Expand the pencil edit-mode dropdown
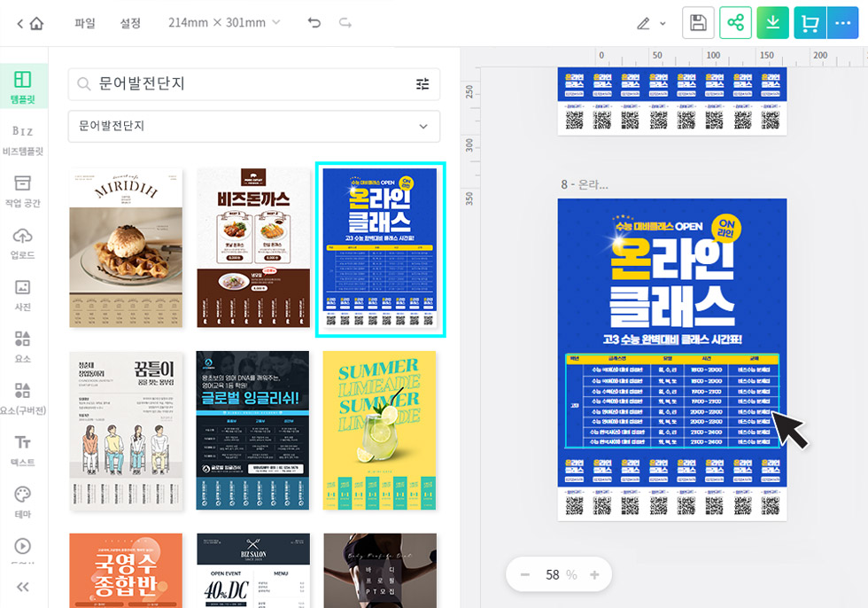868x608 pixels. click(651, 23)
